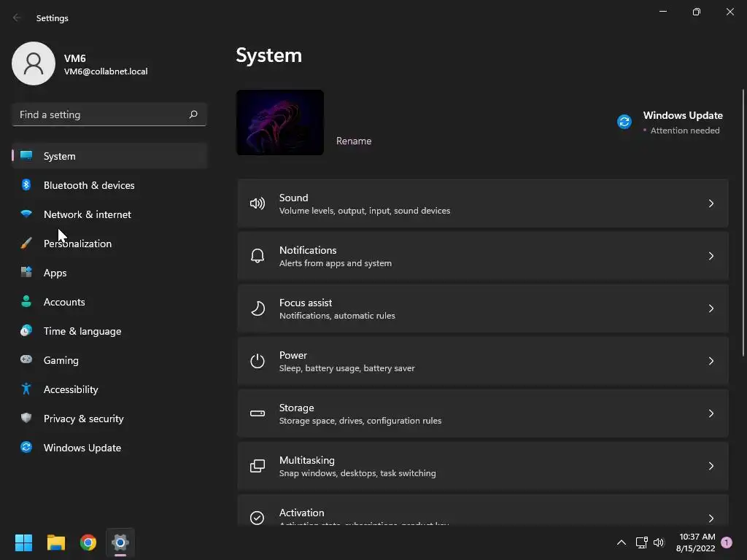Click the desktop wallpaper thumbnail
Image resolution: width=747 pixels, height=560 pixels.
[x=280, y=122]
